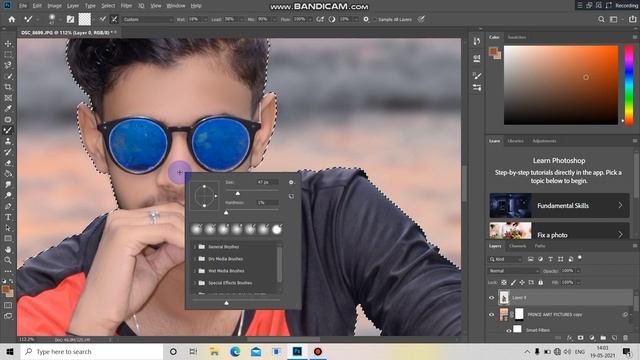This screenshot has height=360, width=640.
Task: Toggle load brush after each stroke
Action: pyautogui.click(x=103, y=19)
